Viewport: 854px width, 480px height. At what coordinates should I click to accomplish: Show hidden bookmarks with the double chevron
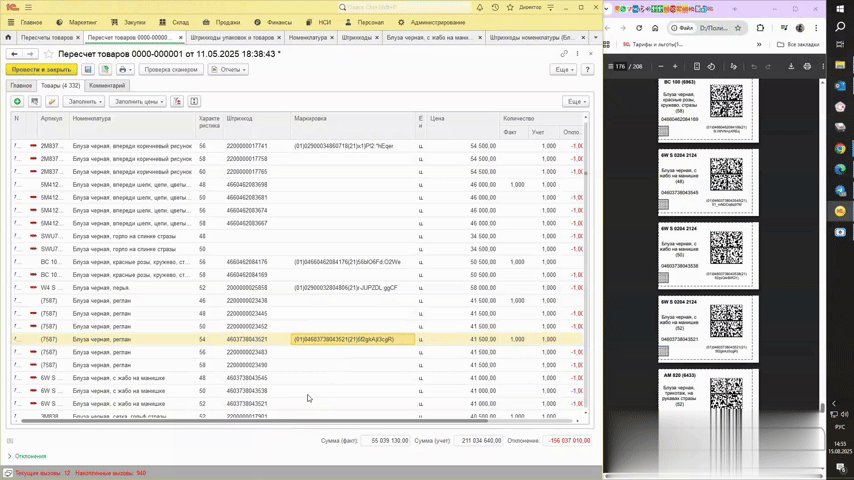click(x=759, y=45)
